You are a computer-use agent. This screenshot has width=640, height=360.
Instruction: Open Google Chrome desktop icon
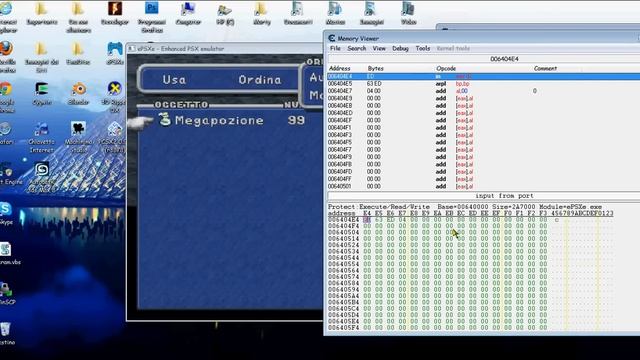click(x=5, y=89)
